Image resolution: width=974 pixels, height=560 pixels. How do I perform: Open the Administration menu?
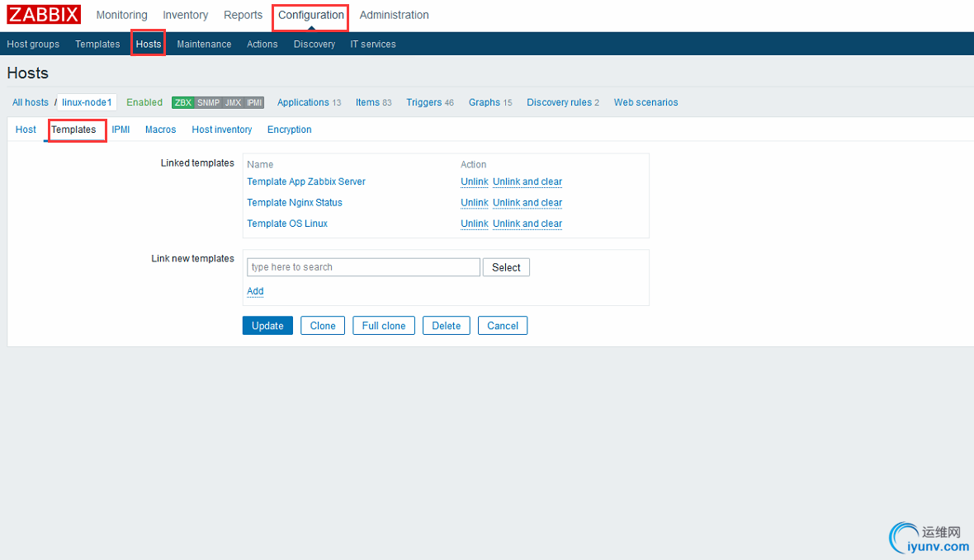tap(394, 15)
